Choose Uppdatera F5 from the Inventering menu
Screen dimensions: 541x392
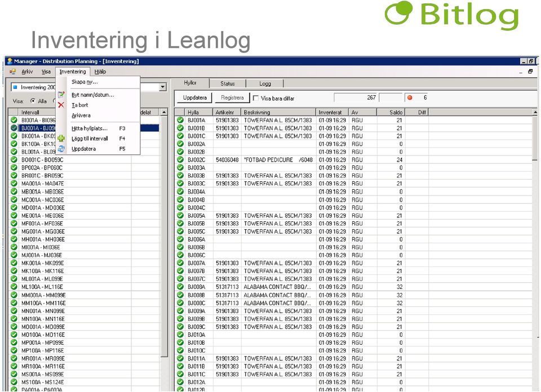[x=98, y=149]
